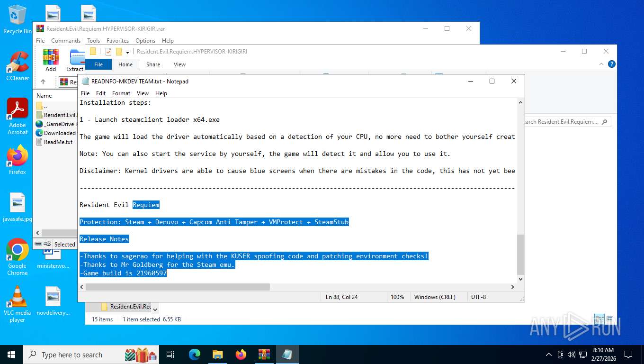The height and width of the screenshot is (364, 644).
Task: Open File tab in Explorer ribbon
Action: tap(98, 64)
